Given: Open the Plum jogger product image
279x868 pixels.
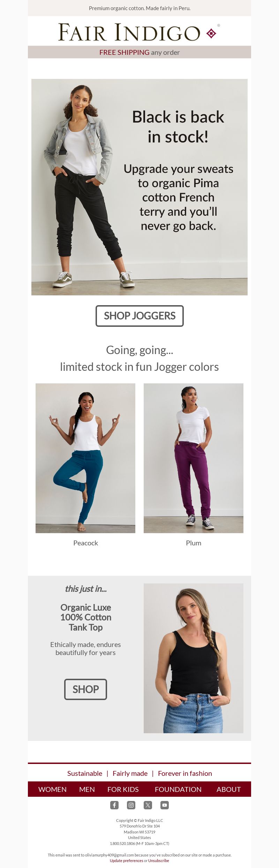Looking at the screenshot, I should [x=194, y=458].
